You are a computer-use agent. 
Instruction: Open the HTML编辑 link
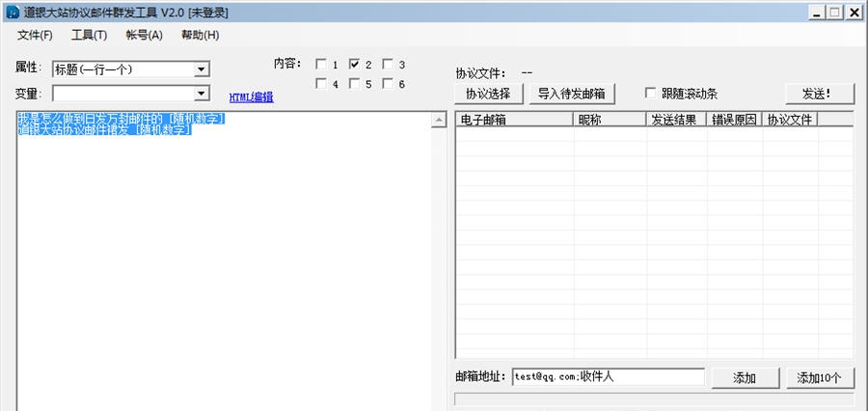coord(252,97)
